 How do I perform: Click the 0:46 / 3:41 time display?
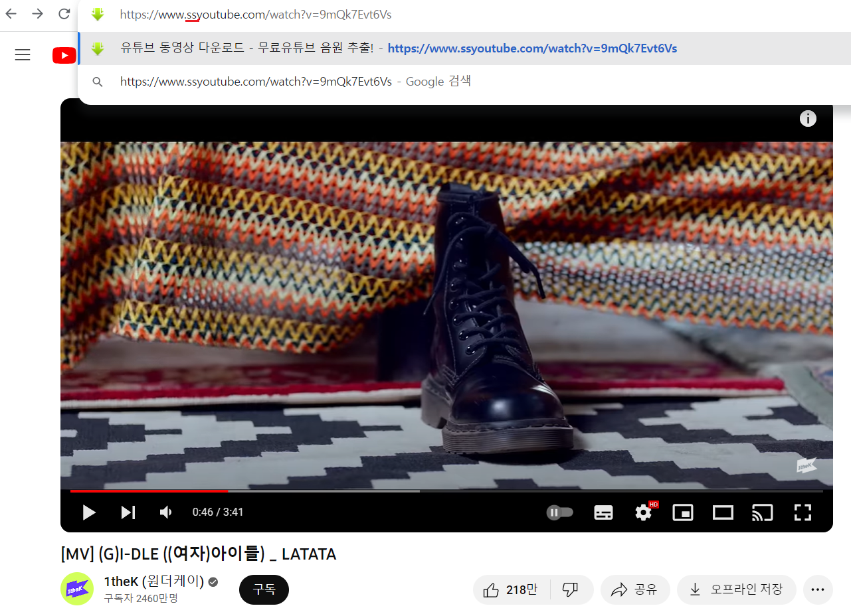point(218,512)
